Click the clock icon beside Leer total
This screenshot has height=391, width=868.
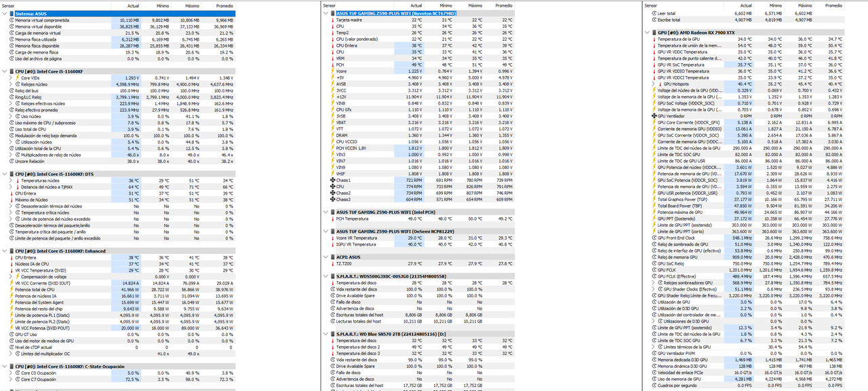[x=653, y=13]
